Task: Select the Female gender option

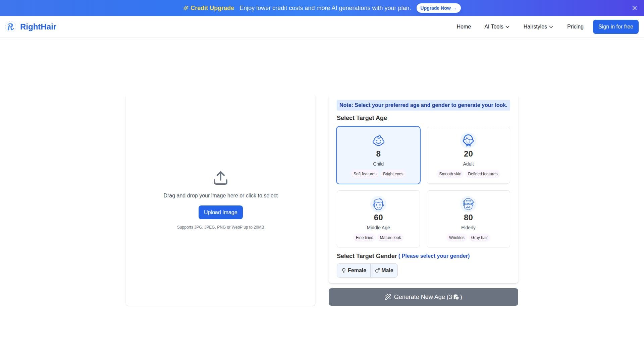Action: [x=354, y=270]
